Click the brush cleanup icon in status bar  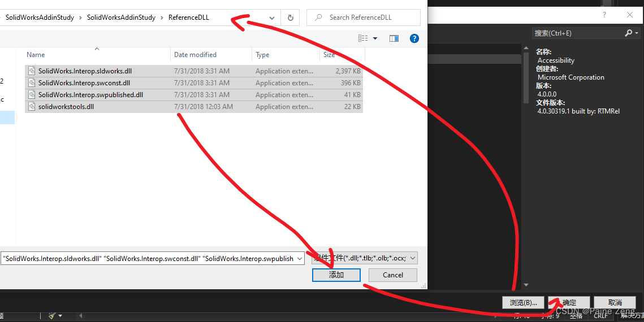tap(52, 315)
